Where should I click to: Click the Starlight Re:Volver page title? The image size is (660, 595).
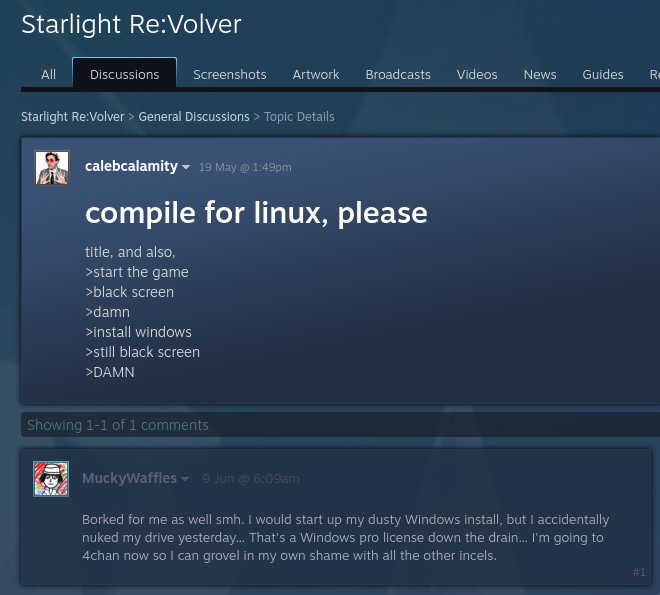[131, 24]
